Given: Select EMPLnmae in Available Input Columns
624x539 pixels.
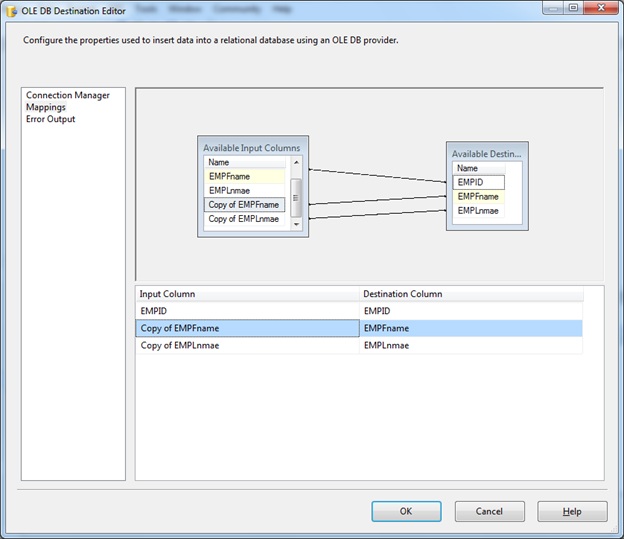Looking at the screenshot, I should coord(245,190).
